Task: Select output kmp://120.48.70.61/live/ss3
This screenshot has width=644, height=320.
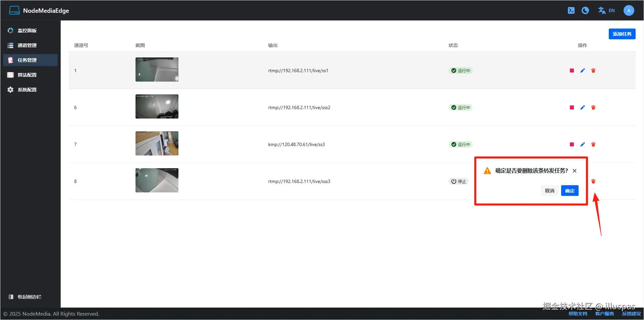Action: [297, 144]
